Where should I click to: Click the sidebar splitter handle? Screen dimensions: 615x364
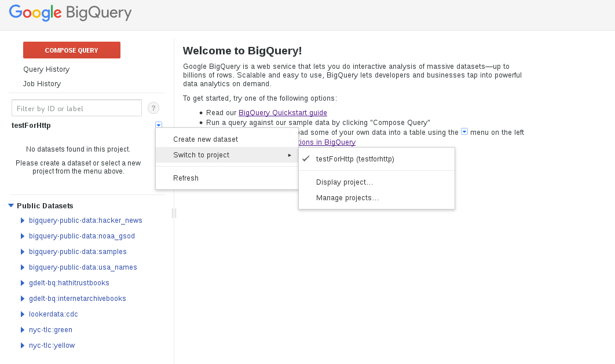174,213
